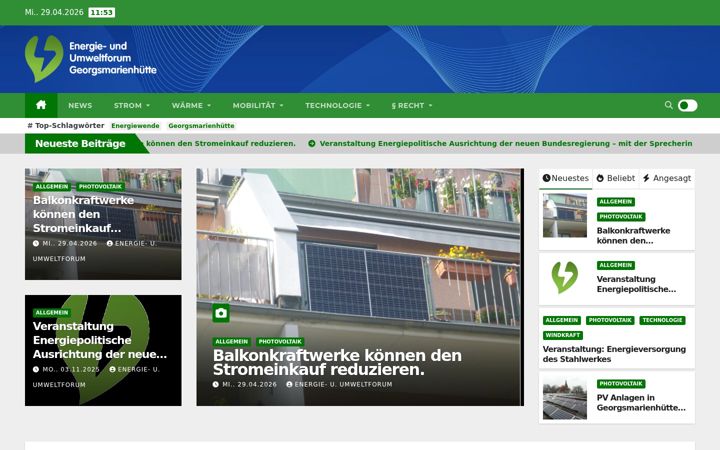This screenshot has height=450, width=720.
Task: Open main headline Balkonkraftwerke können den Stromeinkauf reduzieren
Action: click(337, 362)
